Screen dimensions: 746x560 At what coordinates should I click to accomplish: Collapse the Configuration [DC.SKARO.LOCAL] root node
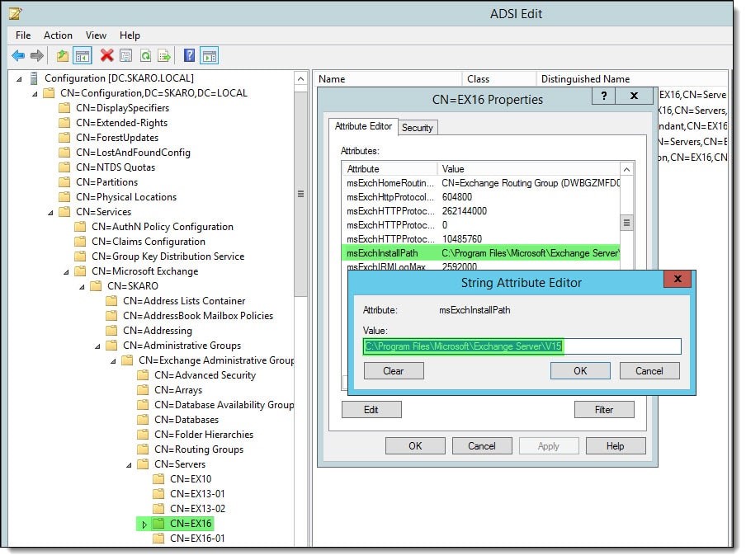[19, 79]
